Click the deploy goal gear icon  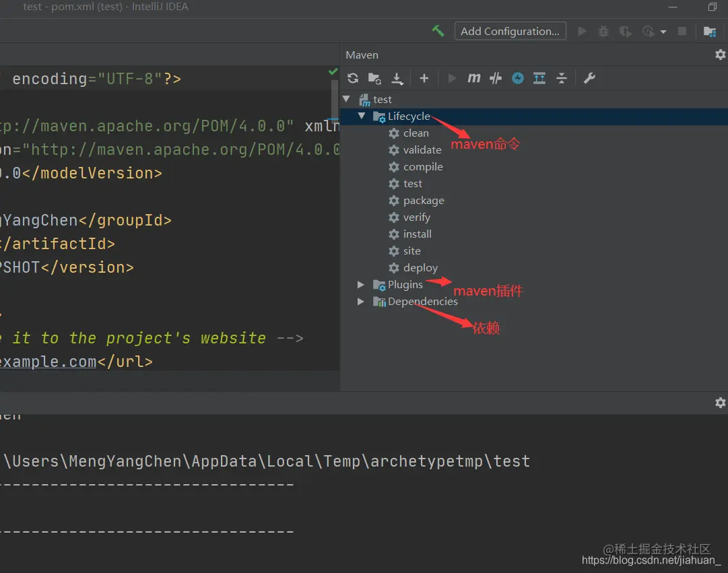[x=394, y=268]
